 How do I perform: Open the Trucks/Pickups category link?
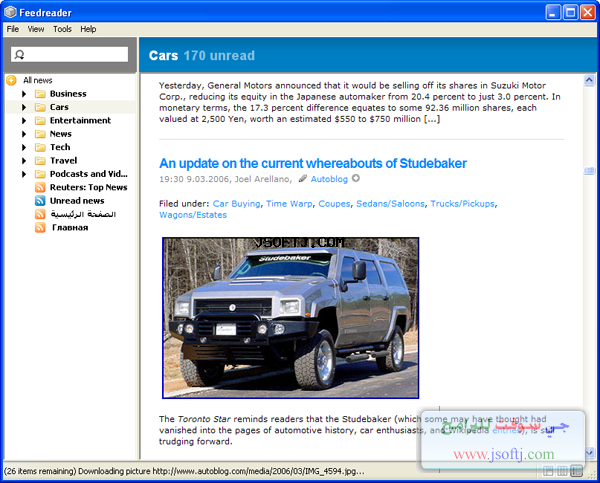462,204
